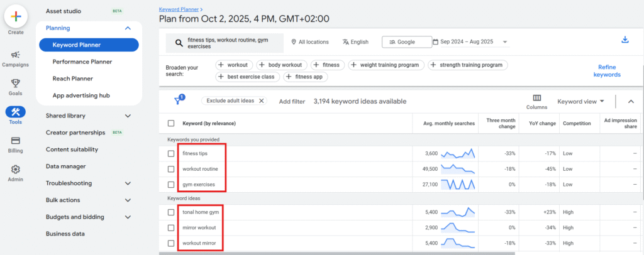This screenshot has height=255, width=644.
Task: Open Billing card icon
Action: pos(16,141)
